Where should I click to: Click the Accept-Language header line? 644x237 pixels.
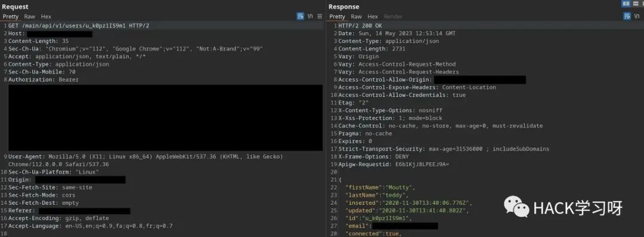[91, 226]
